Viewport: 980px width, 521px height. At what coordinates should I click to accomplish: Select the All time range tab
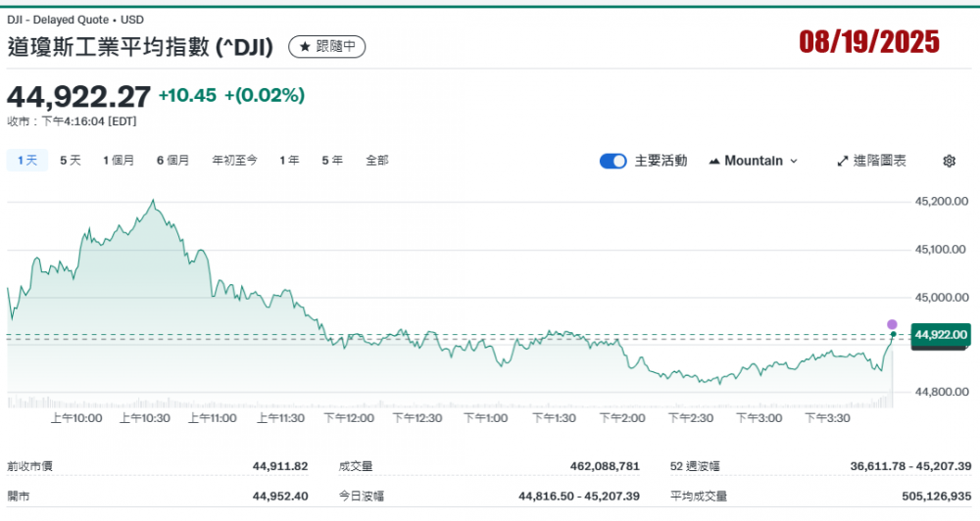376,161
